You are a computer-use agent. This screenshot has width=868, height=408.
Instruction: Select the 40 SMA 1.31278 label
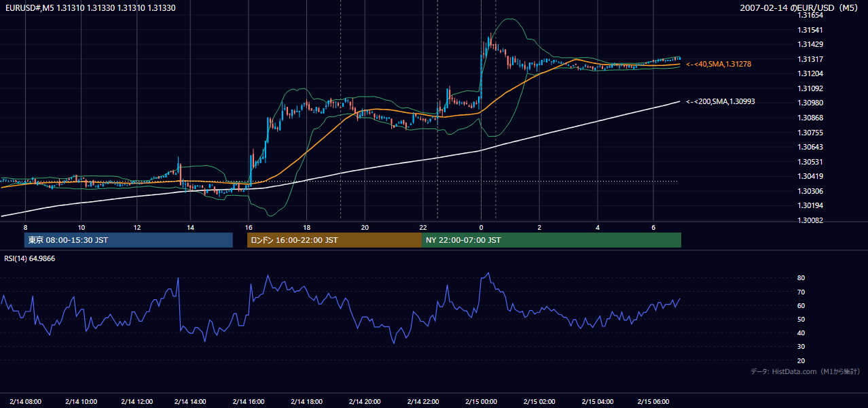click(x=719, y=64)
